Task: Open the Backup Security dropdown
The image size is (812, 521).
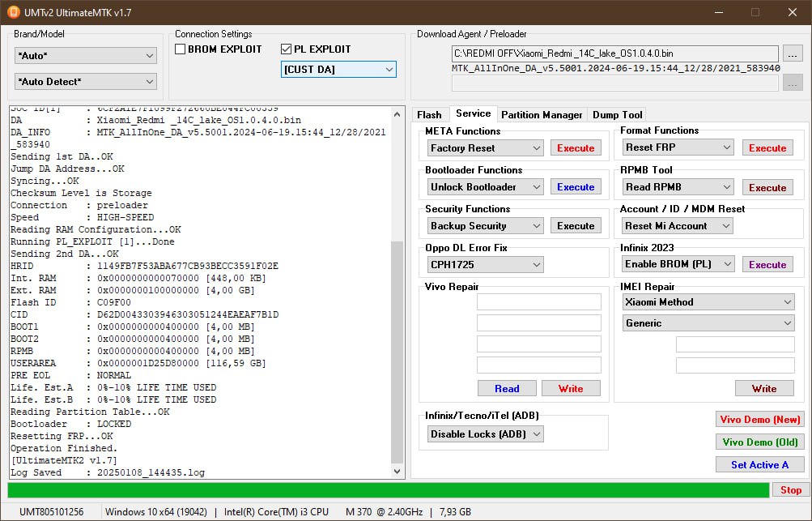Action: click(485, 226)
